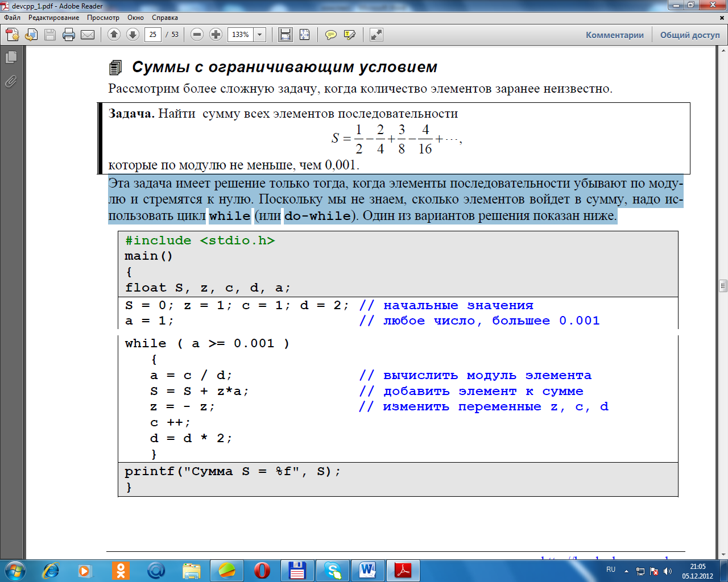Image resolution: width=728 pixels, height=582 pixels.
Task: Open the Windows Start menu
Action: [15, 570]
